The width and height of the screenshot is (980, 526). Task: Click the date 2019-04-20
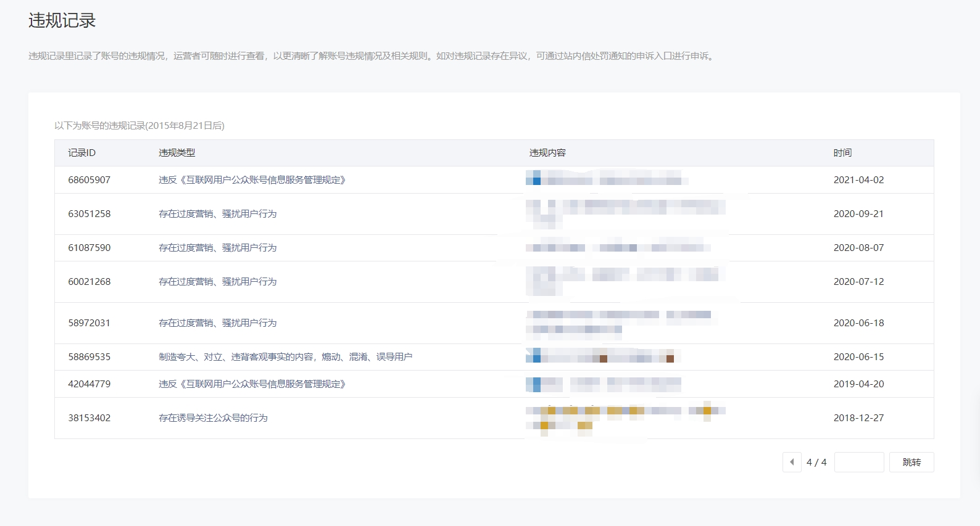tap(859, 384)
